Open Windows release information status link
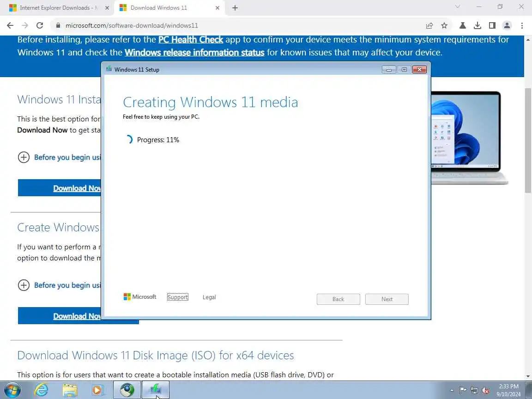Screen dimensions: 532x399 click(194, 53)
